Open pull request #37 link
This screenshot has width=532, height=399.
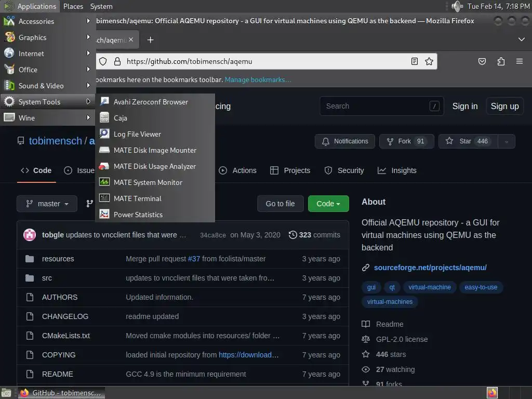194,259
